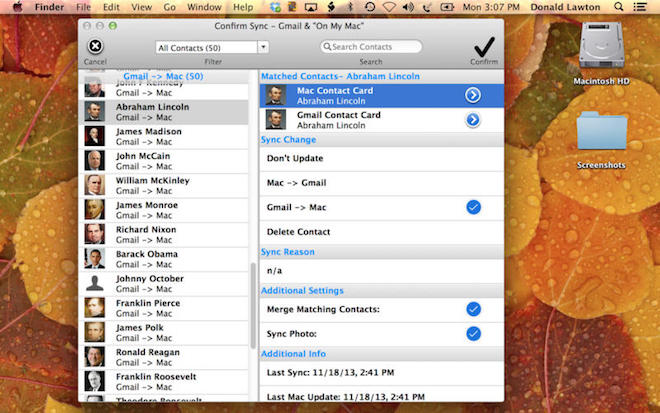The width and height of the screenshot is (660, 413).
Task: Click the volume speaker icon
Action: tap(408, 7)
